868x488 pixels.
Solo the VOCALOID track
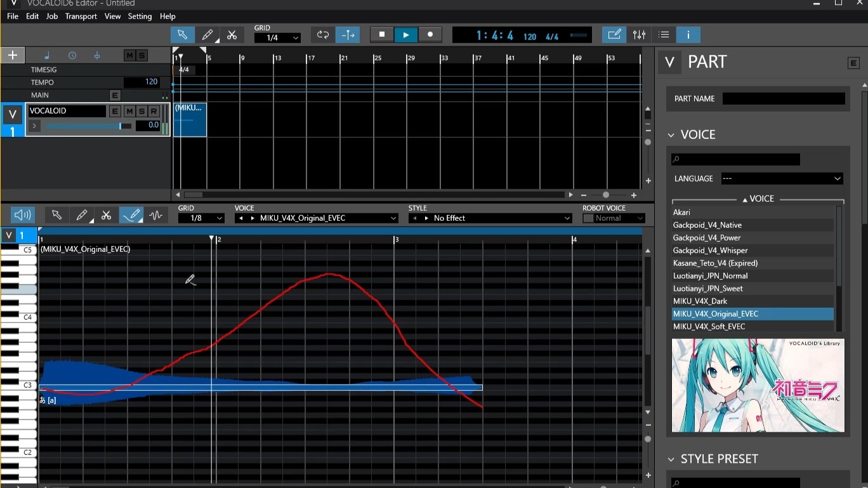click(141, 111)
